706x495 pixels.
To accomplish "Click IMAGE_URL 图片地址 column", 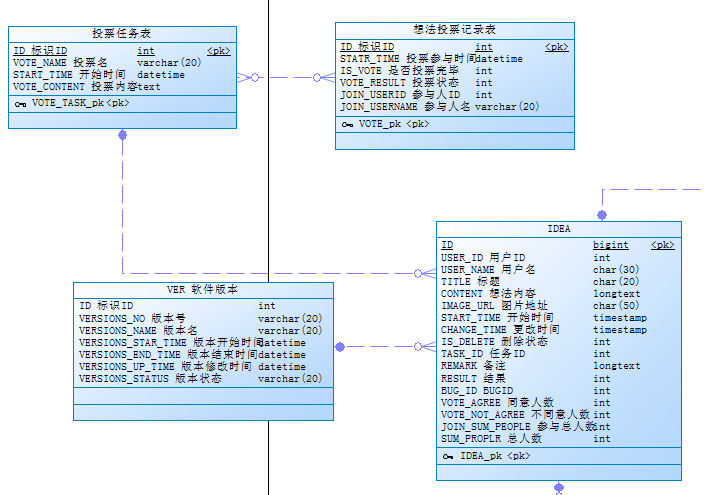I will (x=494, y=306).
